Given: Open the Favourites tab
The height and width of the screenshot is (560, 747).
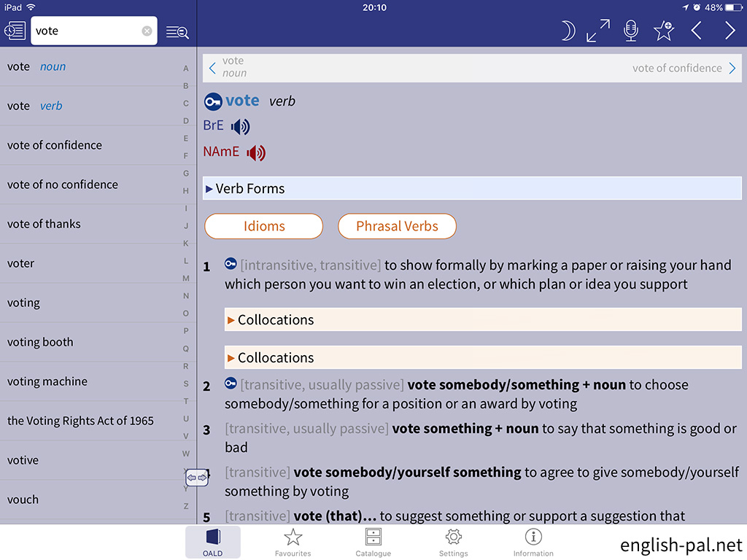Looking at the screenshot, I should [293, 542].
